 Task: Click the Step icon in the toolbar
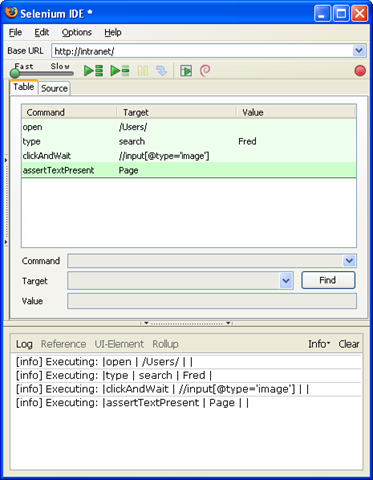tap(162, 71)
